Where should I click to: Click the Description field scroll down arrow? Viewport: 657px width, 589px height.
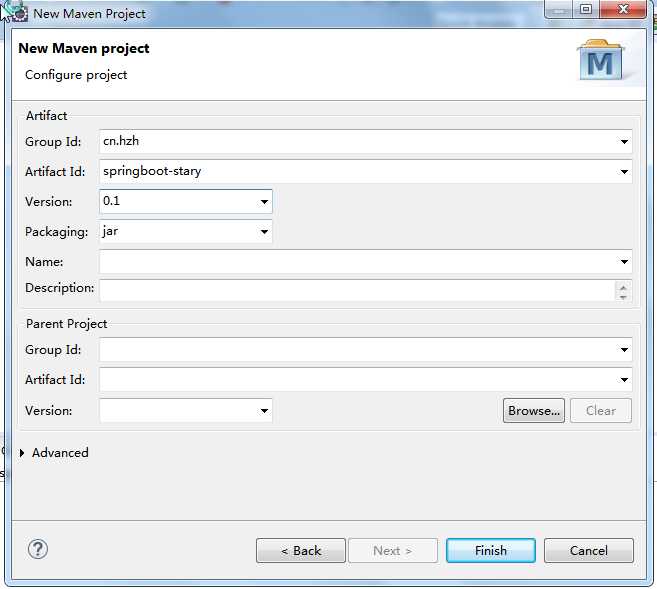click(623, 297)
